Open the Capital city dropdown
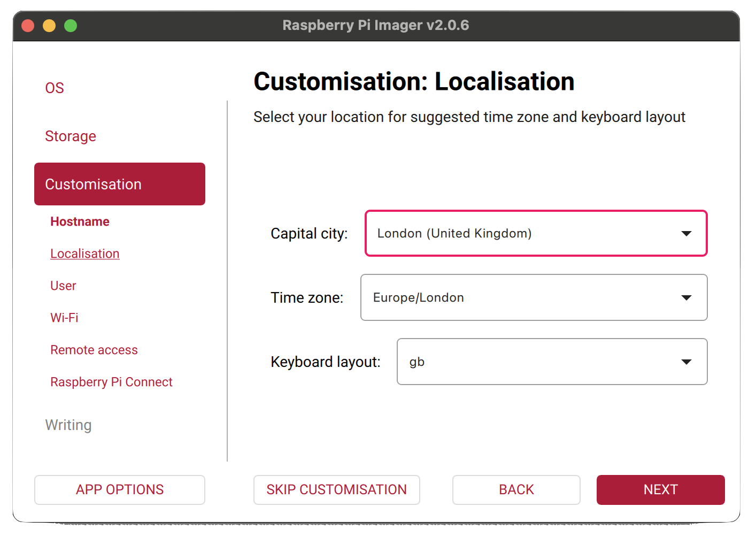Screen dimensions: 756x537 coord(535,233)
